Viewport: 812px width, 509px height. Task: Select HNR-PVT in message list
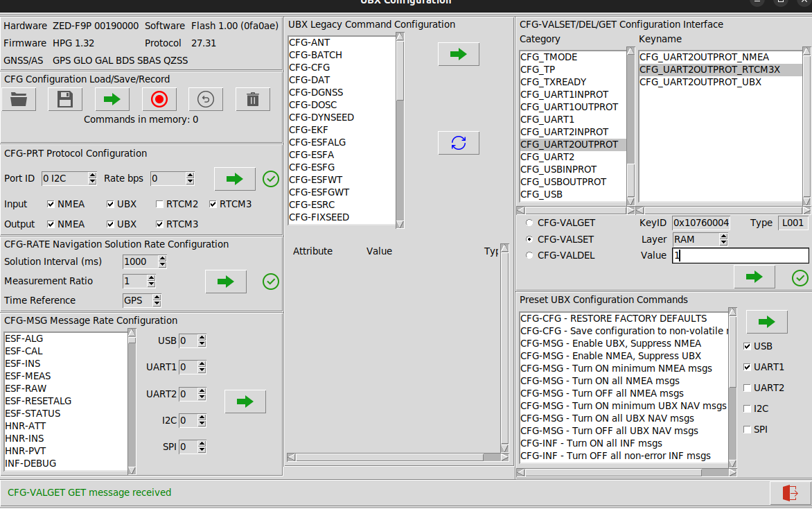pos(65,451)
